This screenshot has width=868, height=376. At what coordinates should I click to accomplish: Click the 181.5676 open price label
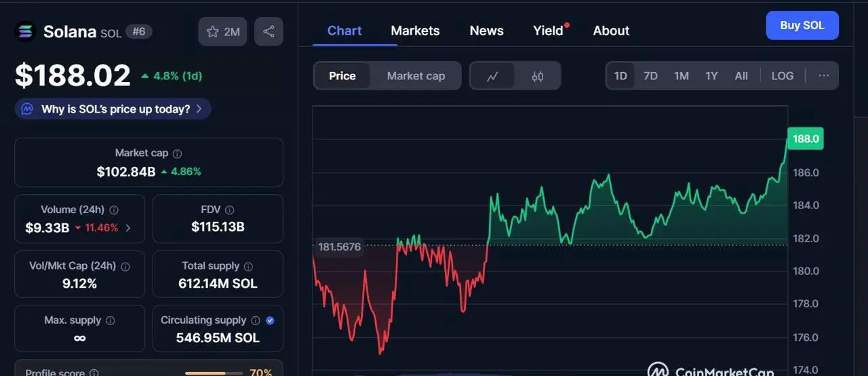tap(338, 247)
